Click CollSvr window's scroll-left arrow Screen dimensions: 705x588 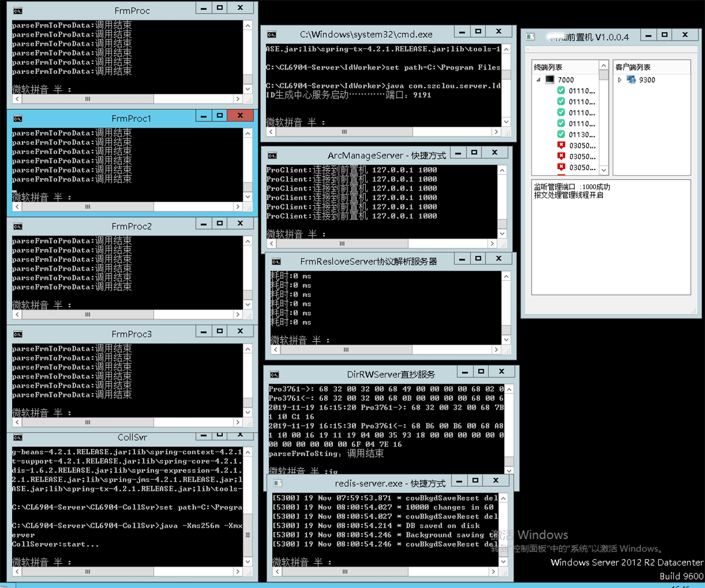17,571
